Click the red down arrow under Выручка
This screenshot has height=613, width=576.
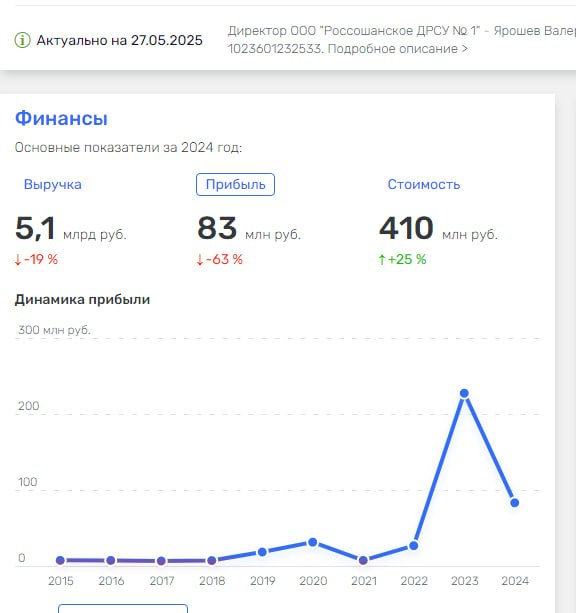[18, 260]
